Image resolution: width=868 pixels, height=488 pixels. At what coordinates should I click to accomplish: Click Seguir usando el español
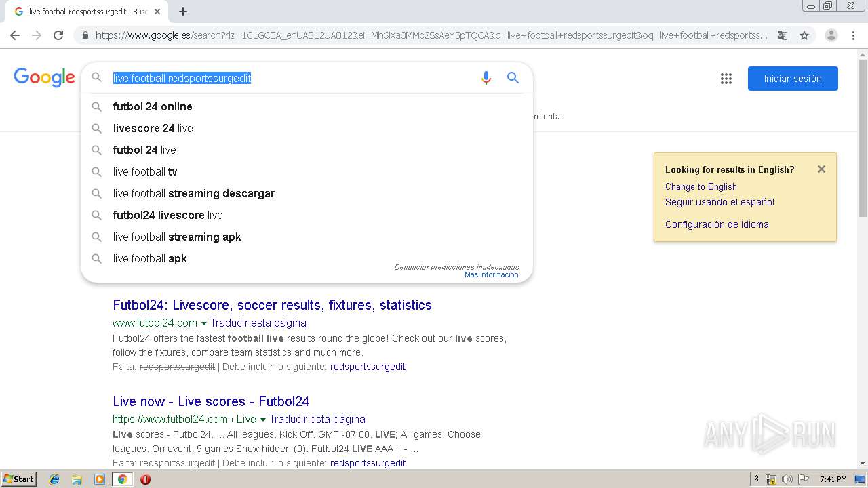click(719, 202)
